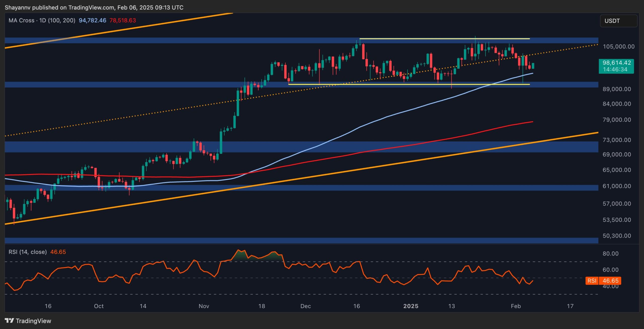
Task: Click the 2025 date axis label
Action: click(x=411, y=306)
